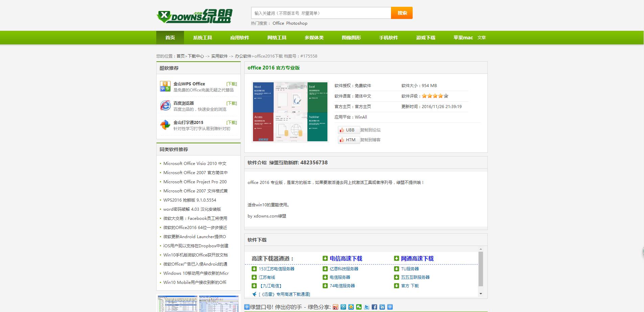
Task: Click the QZone star share icon
Action: pos(351,307)
